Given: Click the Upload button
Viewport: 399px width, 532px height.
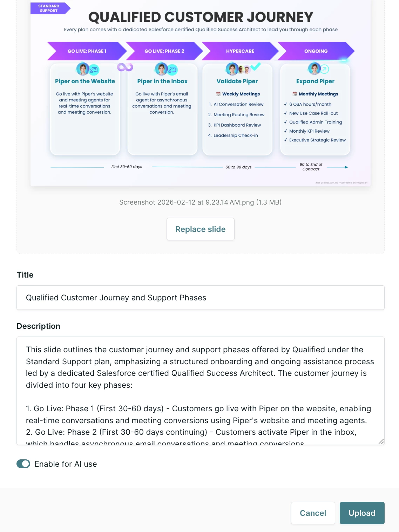Looking at the screenshot, I should pos(362,513).
